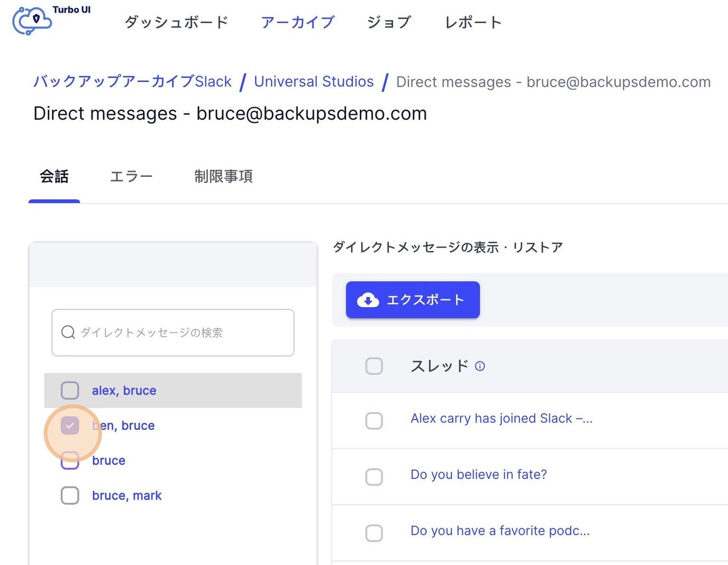Select the bruce conversation checkbox
Image resolution: width=728 pixels, height=565 pixels.
(x=69, y=460)
